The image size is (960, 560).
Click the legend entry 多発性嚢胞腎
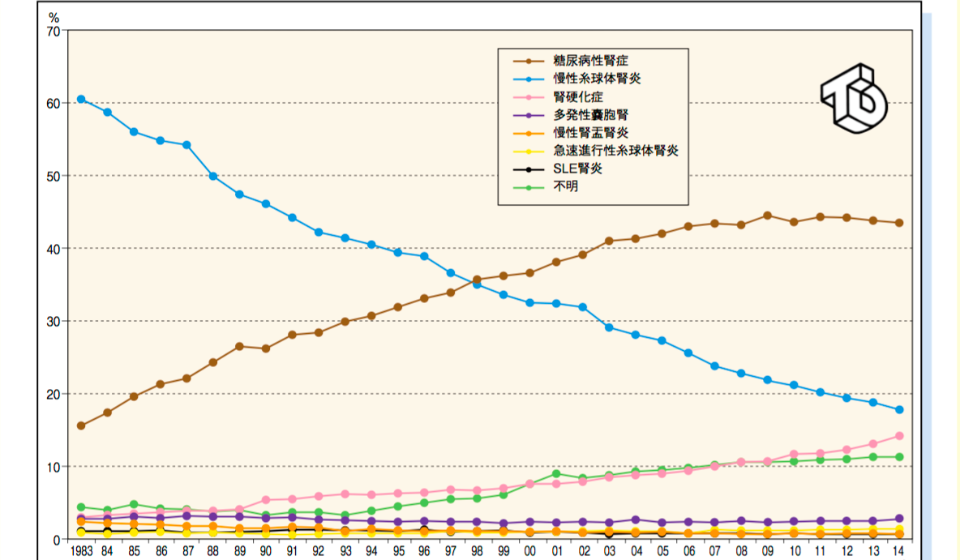pos(590,114)
